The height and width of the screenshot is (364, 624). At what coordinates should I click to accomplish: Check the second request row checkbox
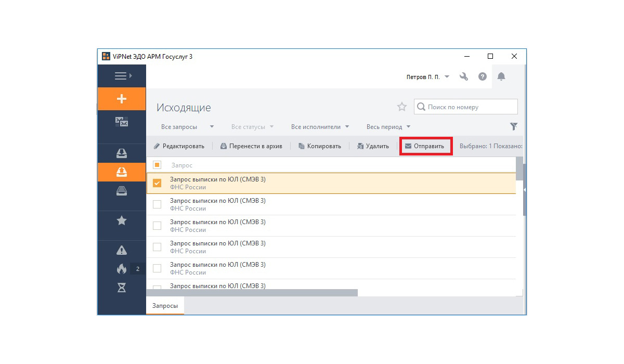click(x=157, y=204)
